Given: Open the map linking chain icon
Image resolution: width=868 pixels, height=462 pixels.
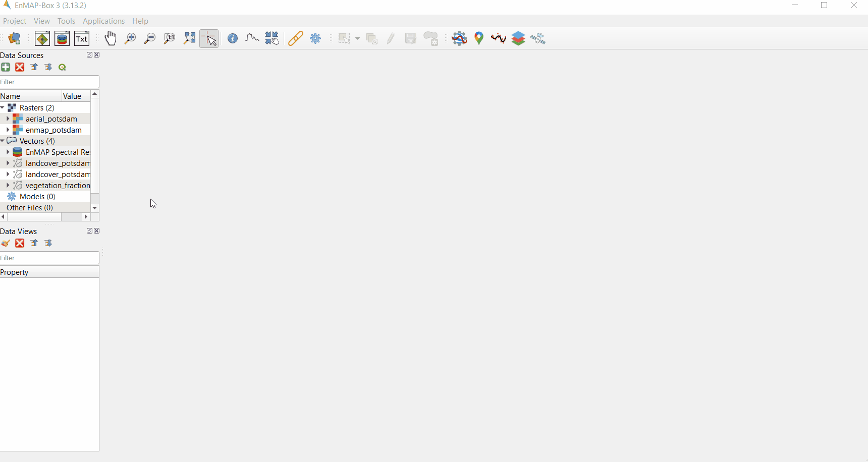Looking at the screenshot, I should pos(296,39).
